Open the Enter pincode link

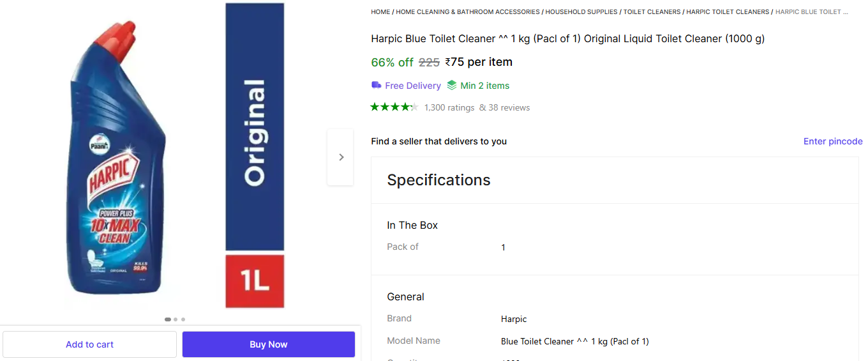pos(832,141)
